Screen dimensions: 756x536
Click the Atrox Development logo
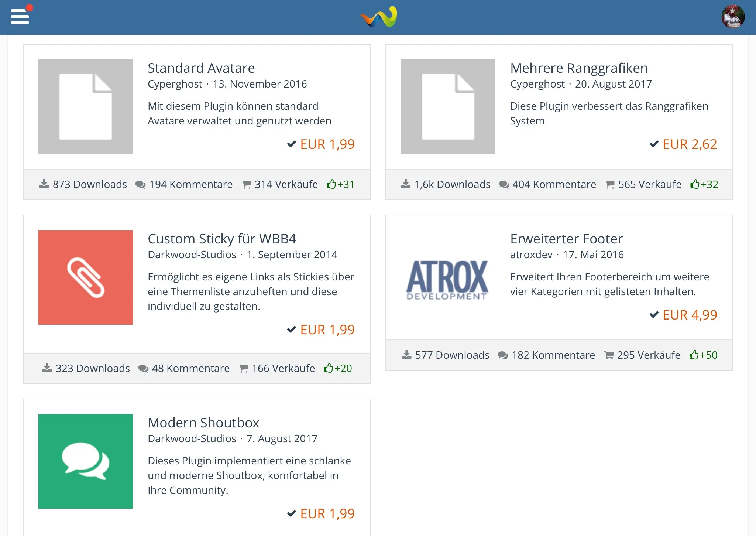point(447,280)
